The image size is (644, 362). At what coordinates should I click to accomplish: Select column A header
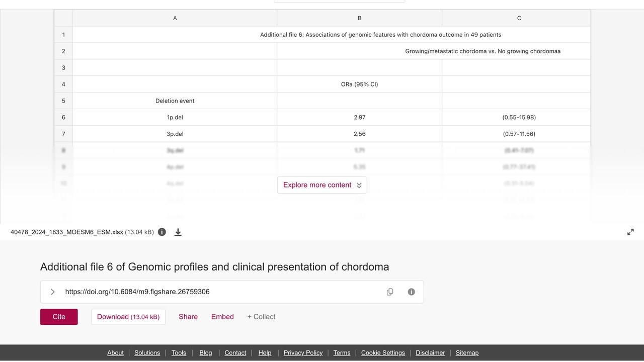[x=175, y=18]
